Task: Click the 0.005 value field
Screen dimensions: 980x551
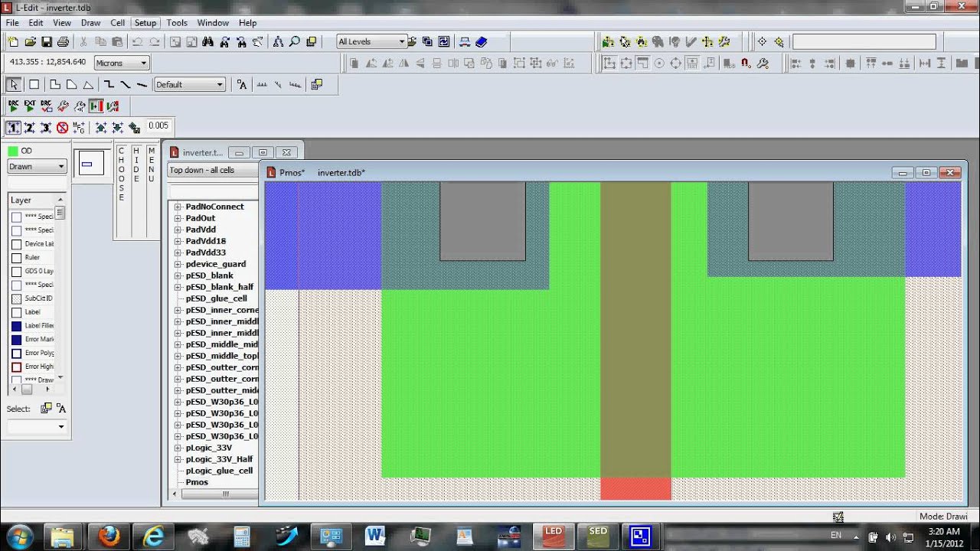Action: point(158,126)
